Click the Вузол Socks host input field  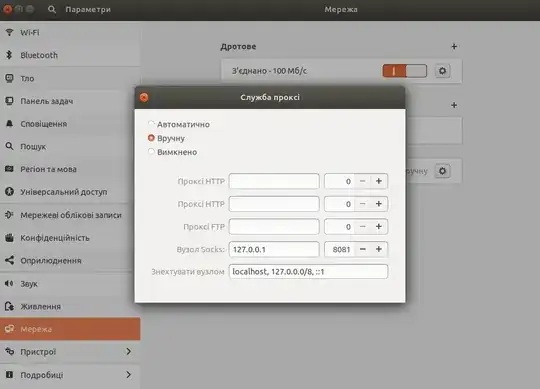tap(274, 249)
